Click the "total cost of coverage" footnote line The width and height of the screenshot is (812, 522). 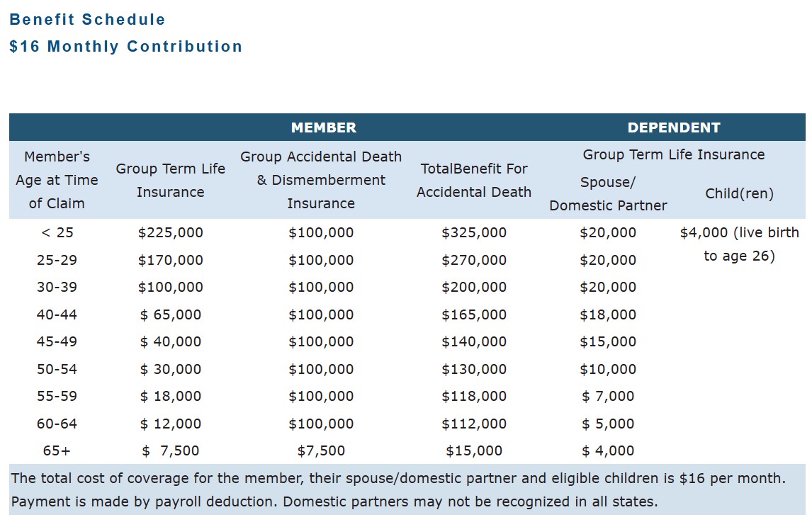pyautogui.click(x=397, y=479)
